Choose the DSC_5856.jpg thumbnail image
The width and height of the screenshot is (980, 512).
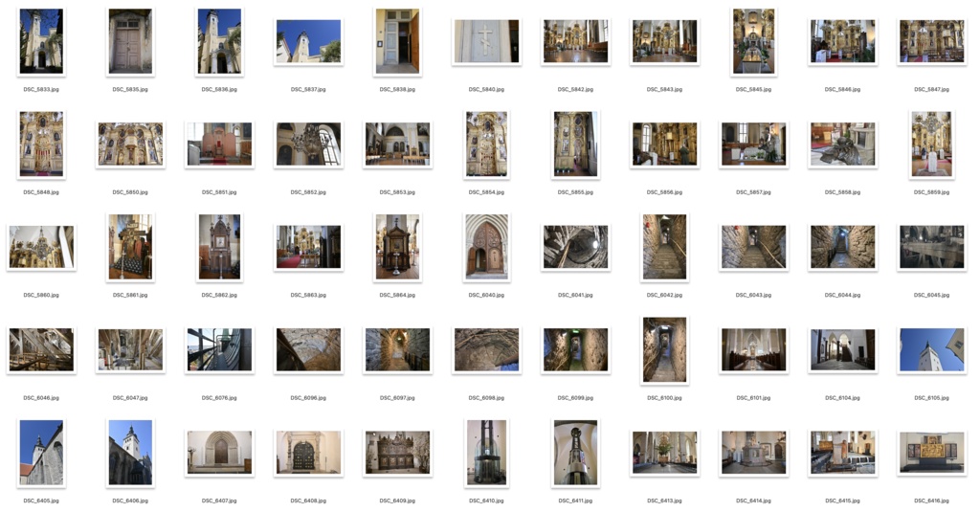click(x=664, y=144)
